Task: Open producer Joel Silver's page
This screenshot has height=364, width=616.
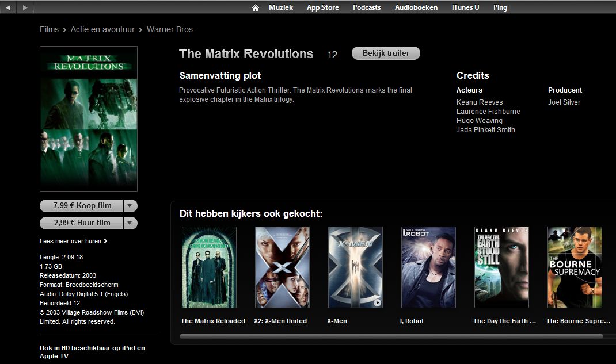Action: (564, 102)
